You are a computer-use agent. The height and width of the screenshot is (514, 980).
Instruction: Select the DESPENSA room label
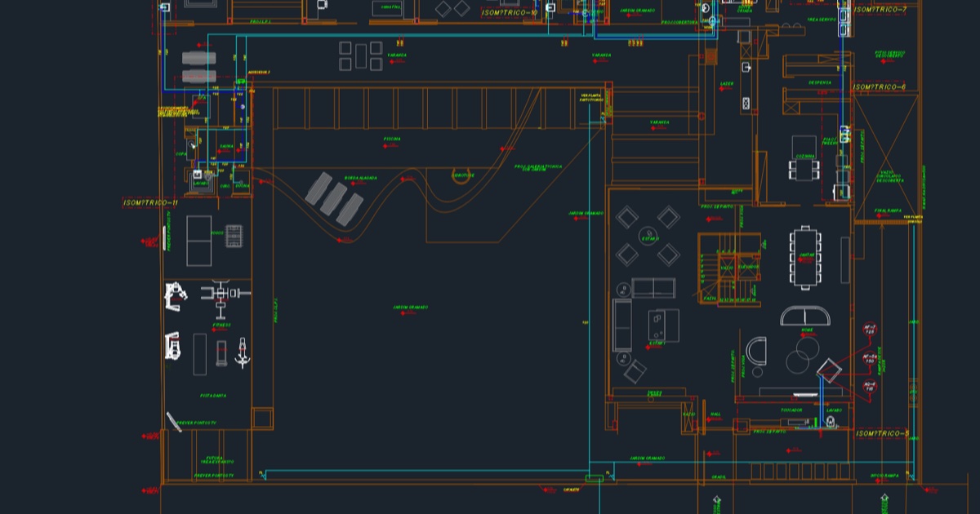[820, 82]
